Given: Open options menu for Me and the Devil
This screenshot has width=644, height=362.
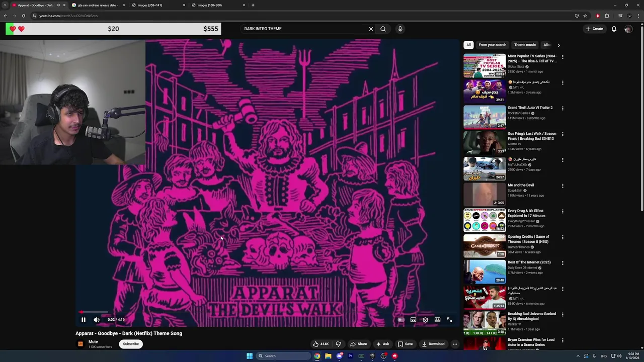Looking at the screenshot, I should tap(562, 186).
